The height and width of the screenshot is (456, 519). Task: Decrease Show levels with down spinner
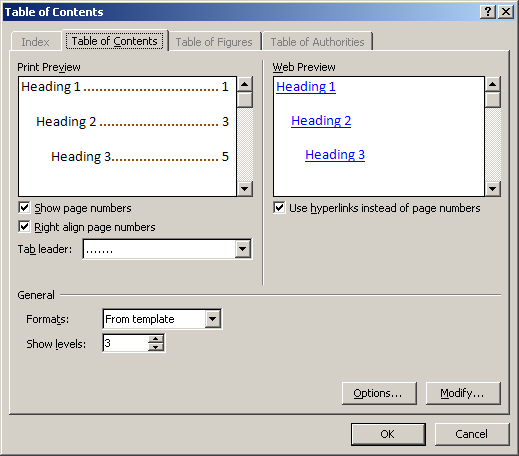tap(156, 347)
